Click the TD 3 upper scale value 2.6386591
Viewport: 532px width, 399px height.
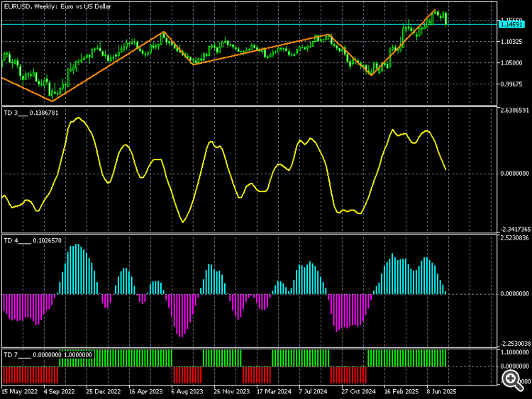coord(514,111)
